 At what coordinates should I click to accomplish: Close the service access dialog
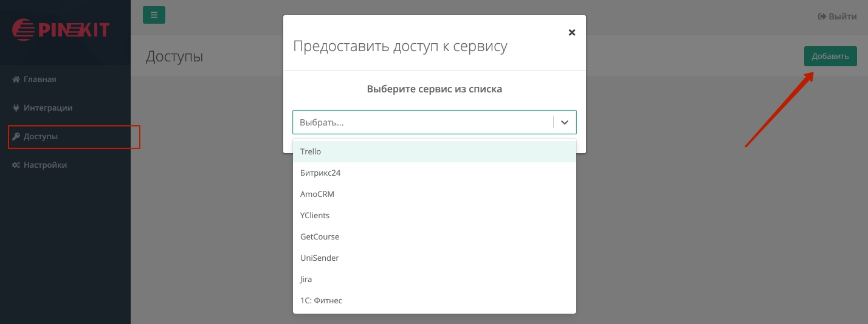click(571, 33)
